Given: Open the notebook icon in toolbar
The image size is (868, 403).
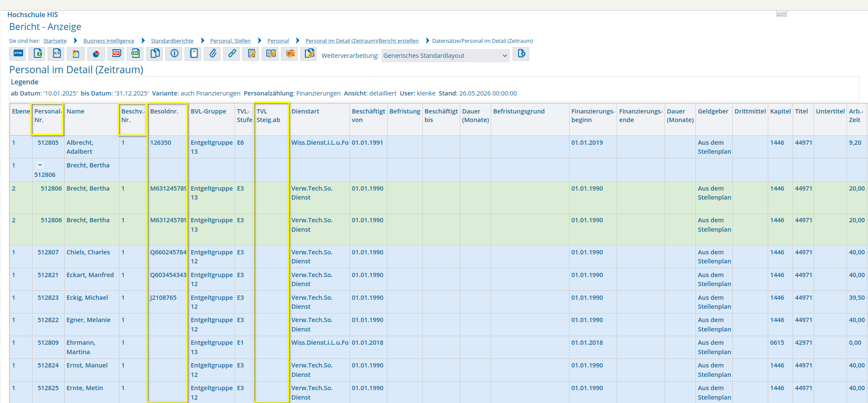Looking at the screenshot, I should (194, 54).
